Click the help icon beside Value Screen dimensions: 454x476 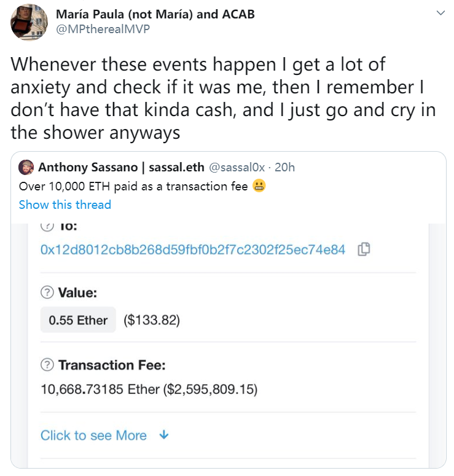[47, 293]
